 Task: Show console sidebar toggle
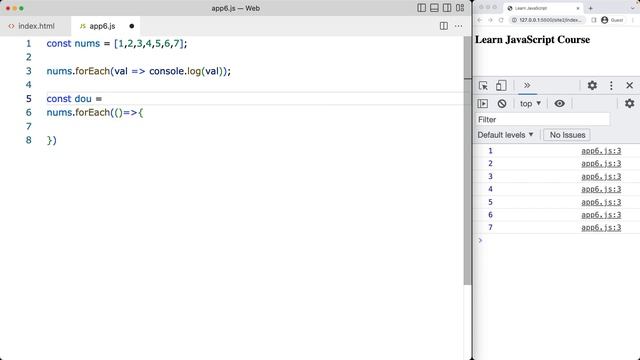482,104
